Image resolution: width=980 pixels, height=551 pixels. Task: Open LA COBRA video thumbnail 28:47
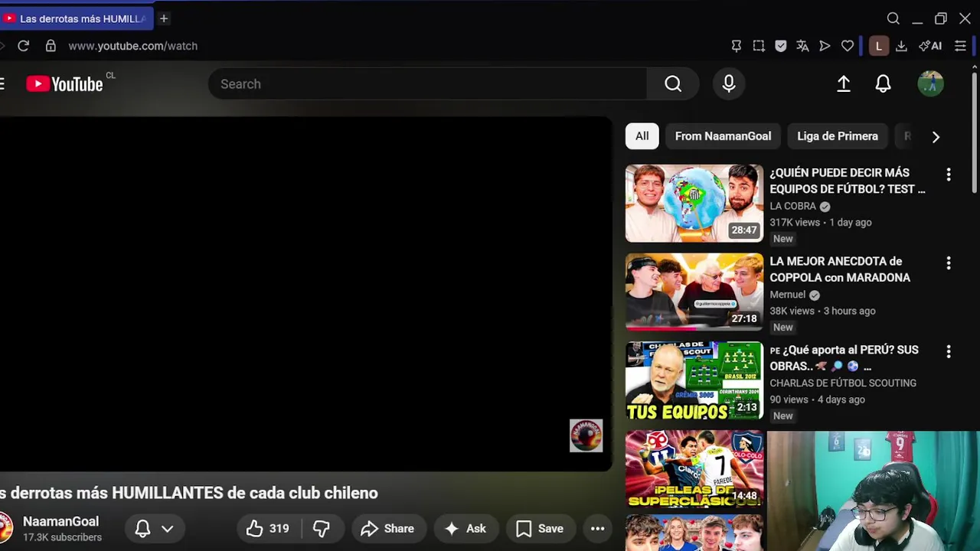click(694, 204)
